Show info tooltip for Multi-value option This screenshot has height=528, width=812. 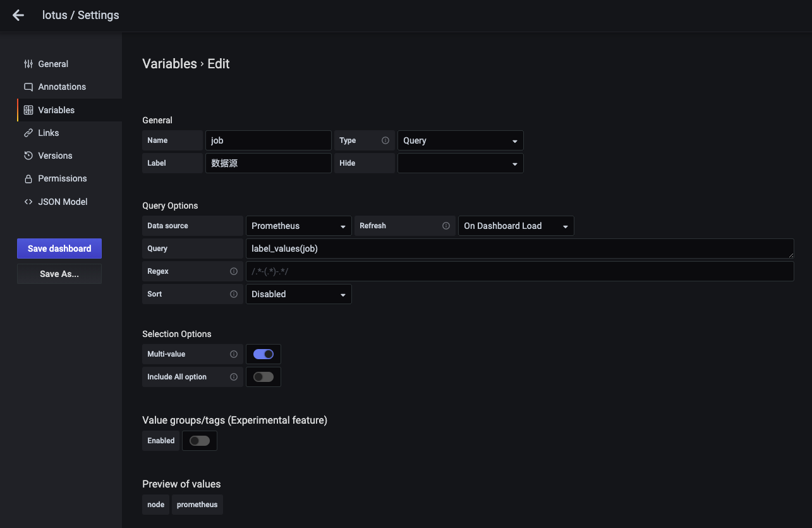coord(234,354)
